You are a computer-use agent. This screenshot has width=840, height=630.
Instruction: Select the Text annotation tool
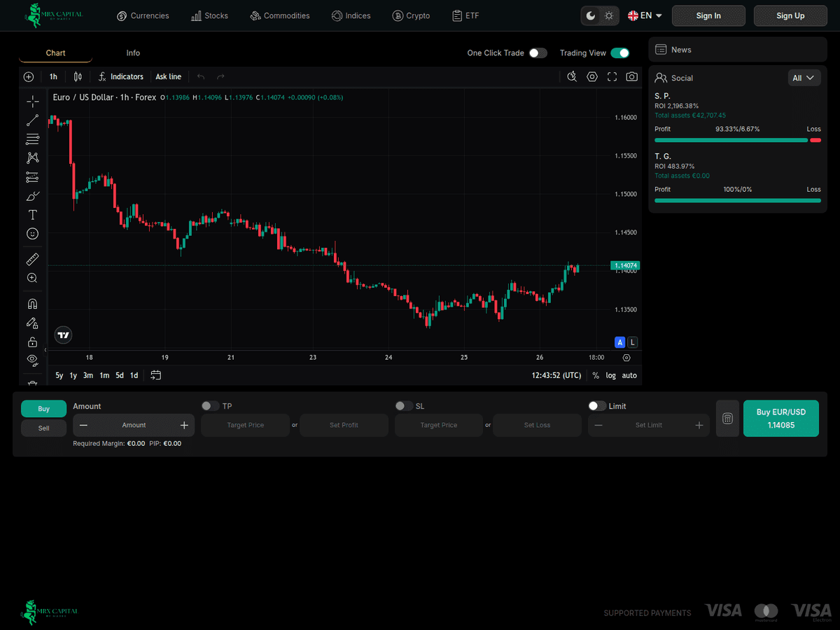[x=32, y=215]
